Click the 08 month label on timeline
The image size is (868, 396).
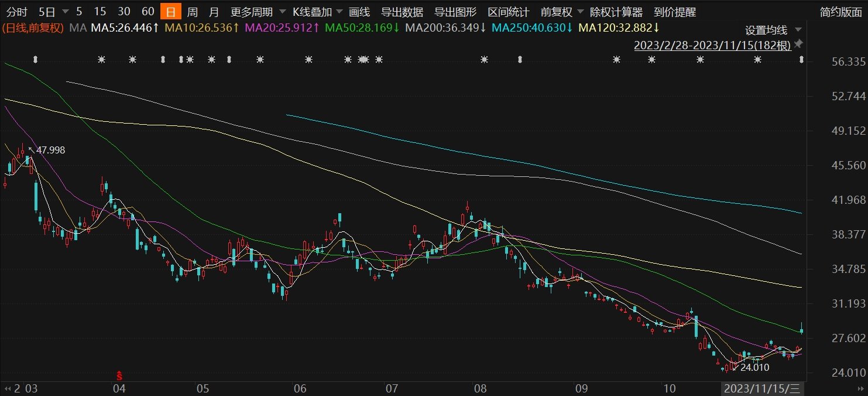[x=480, y=388]
